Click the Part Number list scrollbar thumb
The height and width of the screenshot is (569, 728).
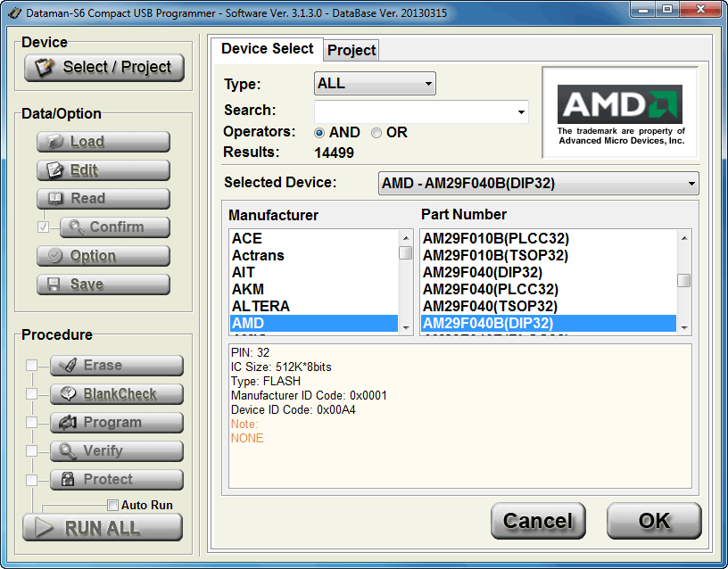coord(683,281)
